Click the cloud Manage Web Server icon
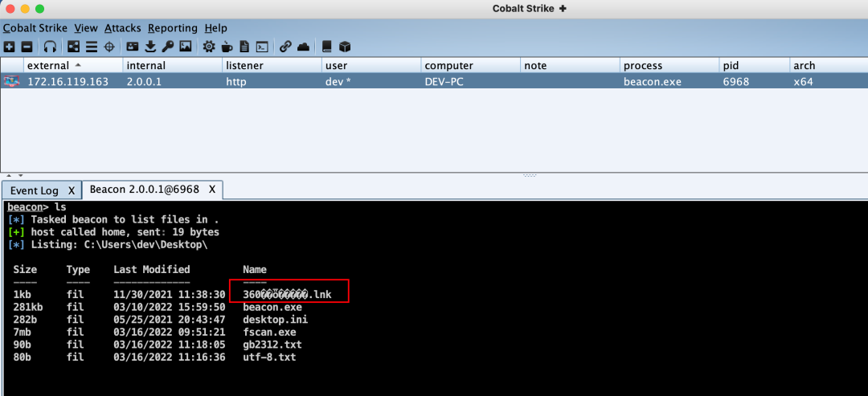The width and height of the screenshot is (868, 396). 303,47
